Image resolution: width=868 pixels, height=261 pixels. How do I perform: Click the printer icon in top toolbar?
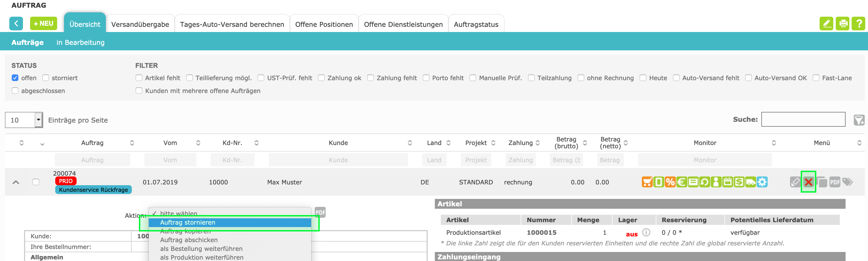(842, 24)
